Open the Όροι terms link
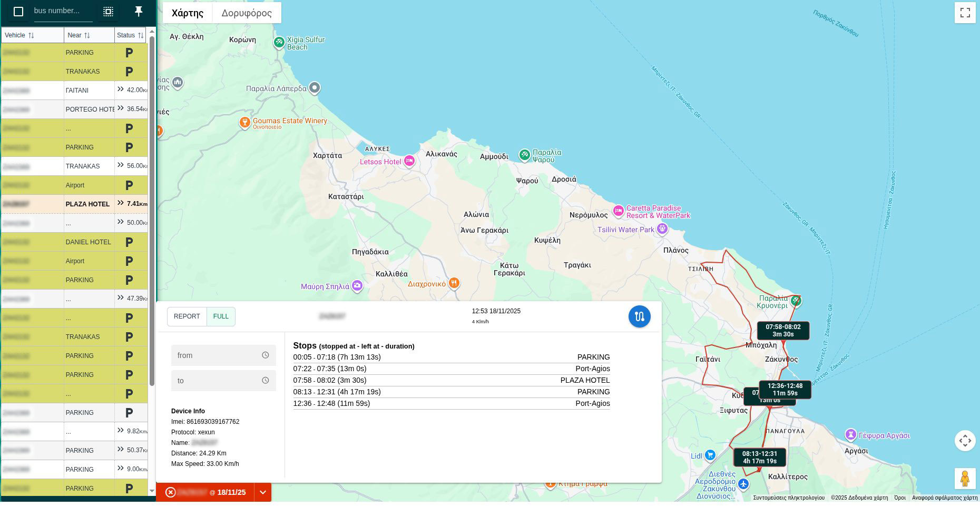The image size is (980, 507). tap(900, 498)
